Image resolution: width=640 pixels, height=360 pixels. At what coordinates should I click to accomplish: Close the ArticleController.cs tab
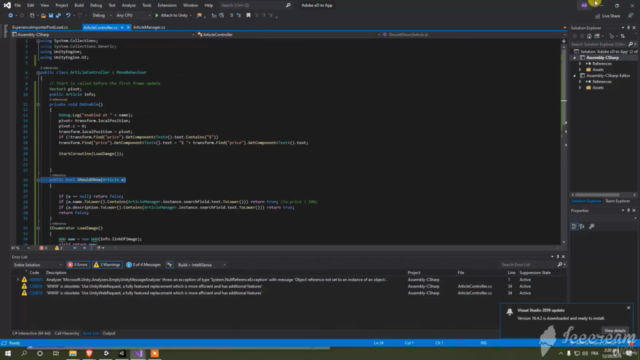pos(128,27)
